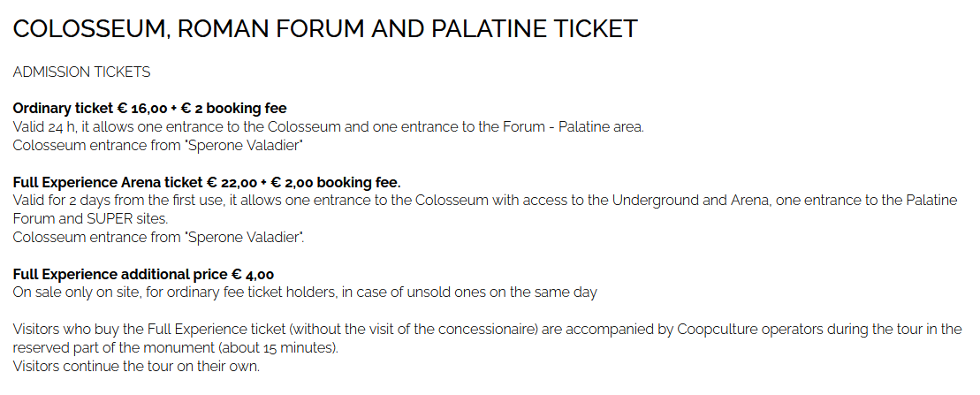Click the 'Visitors continue the tour' sentence

pyautogui.click(x=136, y=366)
